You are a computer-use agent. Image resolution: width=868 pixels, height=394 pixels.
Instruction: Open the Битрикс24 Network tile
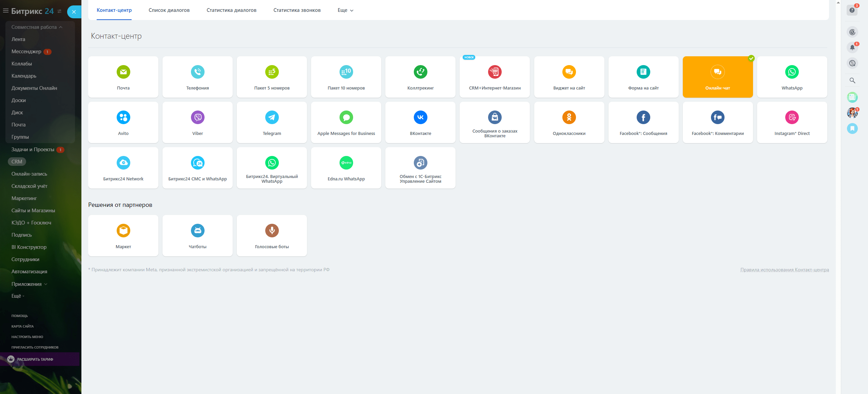[x=123, y=168]
